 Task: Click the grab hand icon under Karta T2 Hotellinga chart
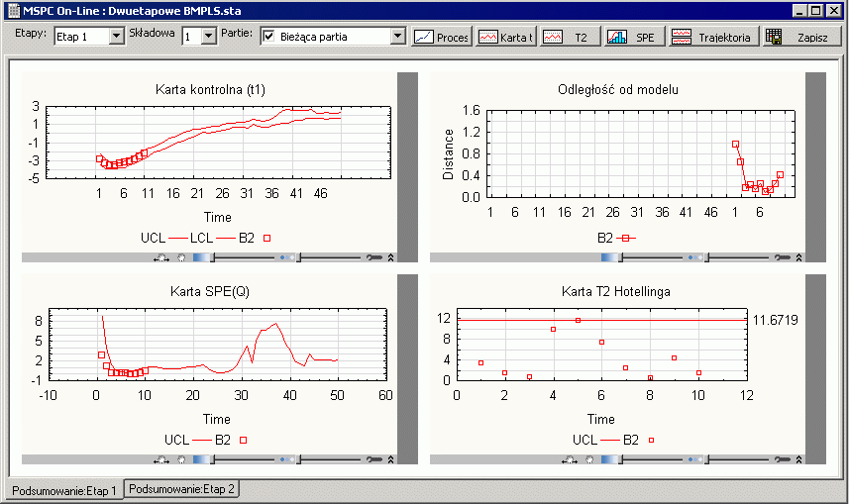point(589,459)
